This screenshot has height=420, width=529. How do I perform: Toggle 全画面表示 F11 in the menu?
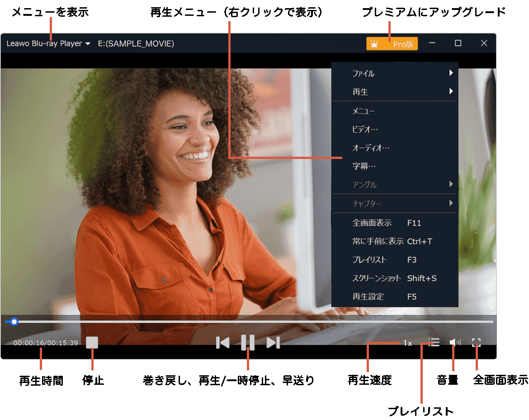tap(372, 223)
